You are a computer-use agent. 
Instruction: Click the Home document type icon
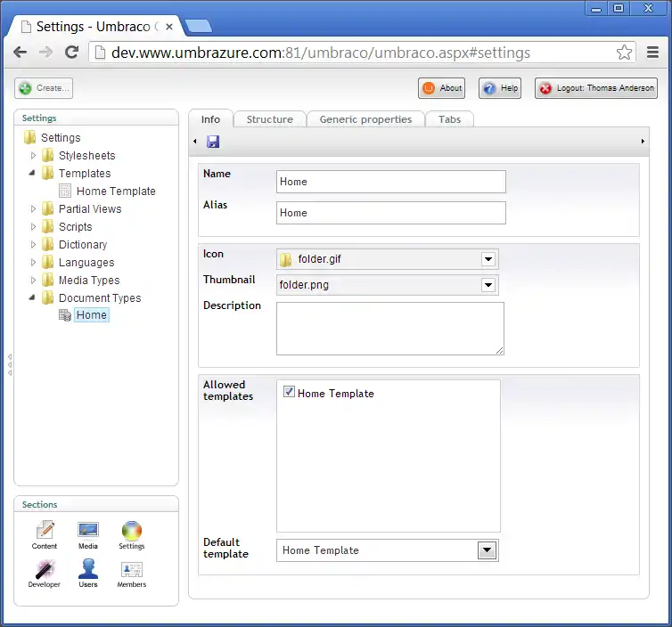(65, 315)
